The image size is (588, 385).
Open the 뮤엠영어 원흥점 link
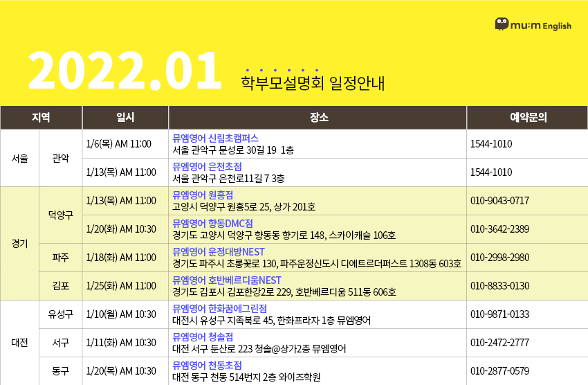pyautogui.click(x=203, y=195)
